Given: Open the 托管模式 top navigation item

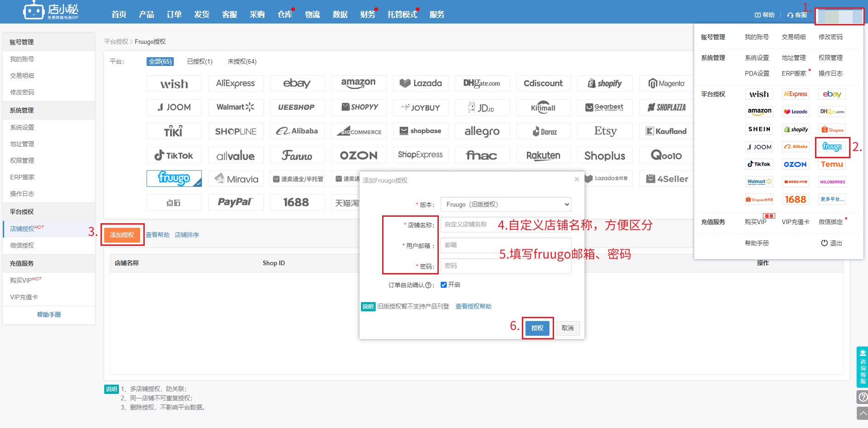Looking at the screenshot, I should 402,14.
